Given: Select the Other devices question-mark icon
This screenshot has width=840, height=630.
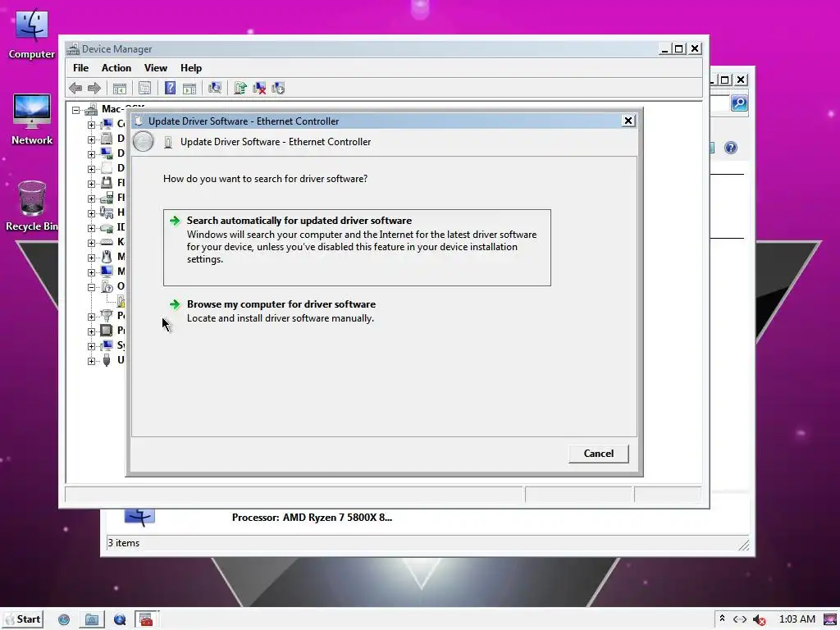Looking at the screenshot, I should point(107,286).
